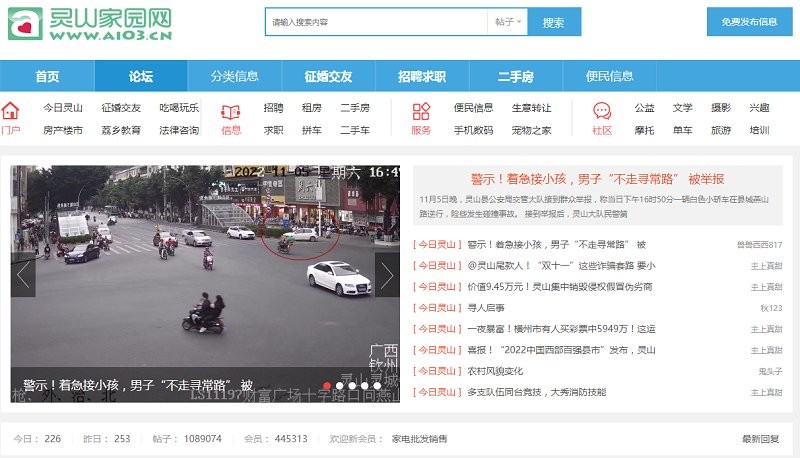The height and width of the screenshot is (458, 800).
Task: Click the 免费发布信息 button
Action: 749,22
